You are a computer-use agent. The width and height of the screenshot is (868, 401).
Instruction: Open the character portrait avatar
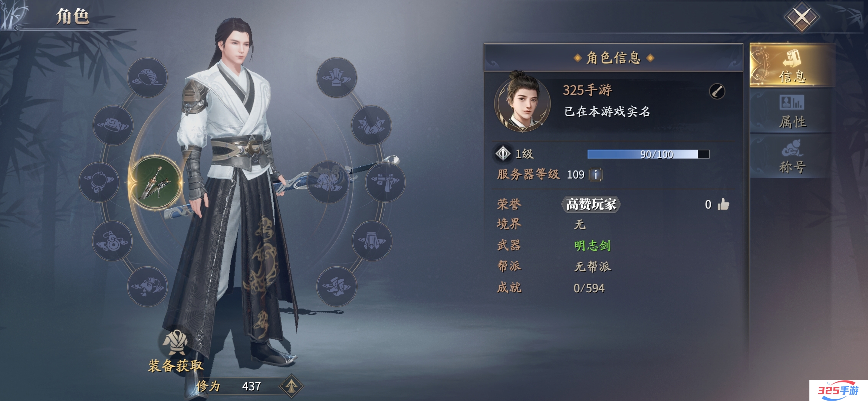pos(522,102)
